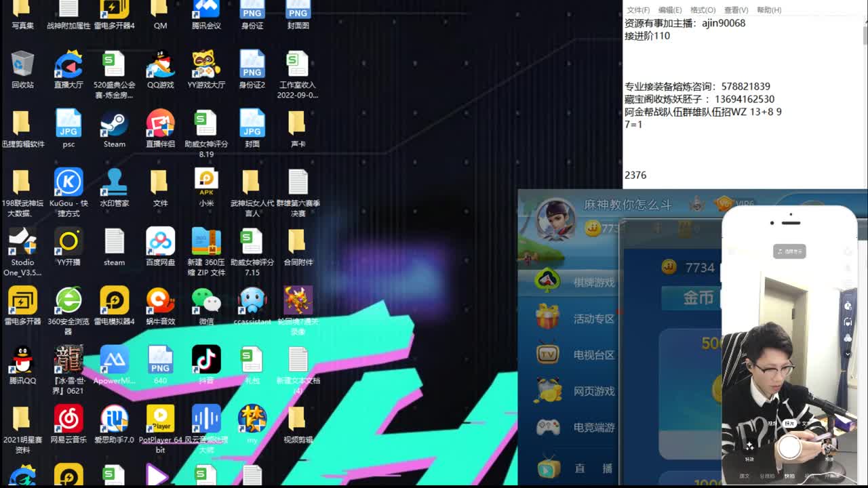The image size is (868, 488).
Task: Open the 合同附件 folder
Action: click(x=298, y=247)
